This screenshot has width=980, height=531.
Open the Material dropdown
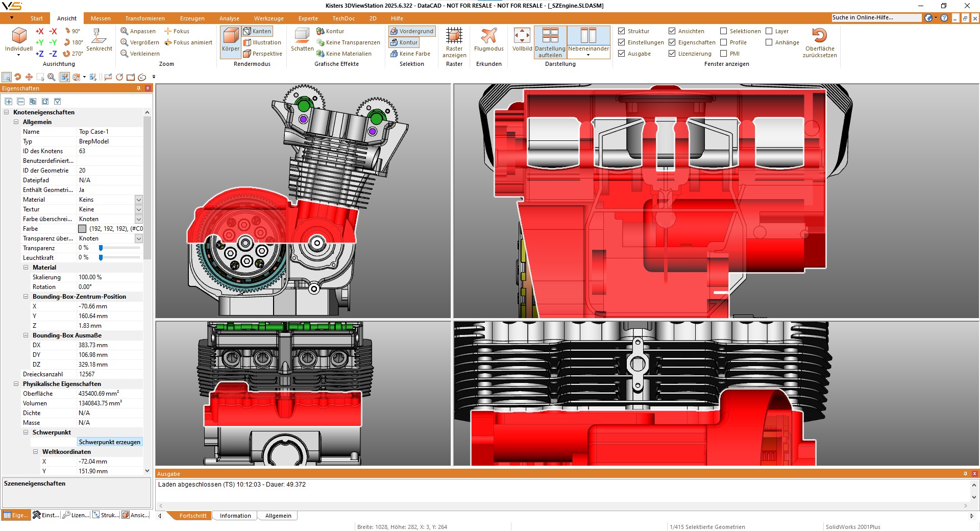click(138, 200)
